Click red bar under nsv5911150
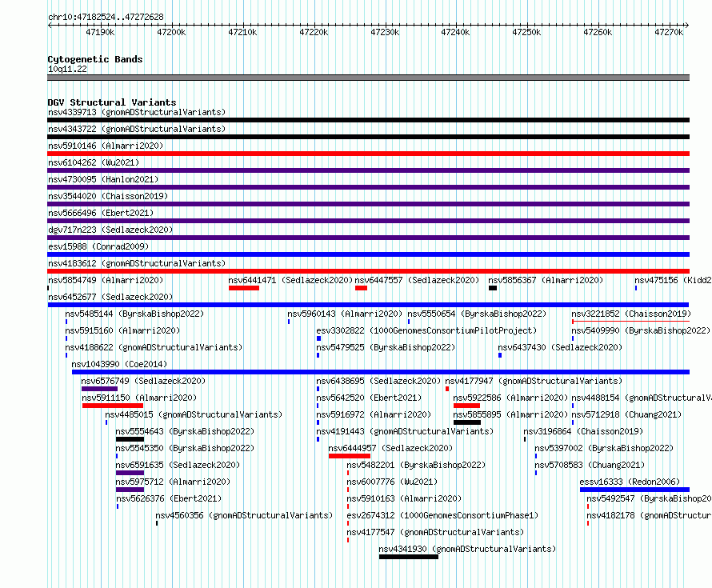The image size is (712, 588). point(113,406)
